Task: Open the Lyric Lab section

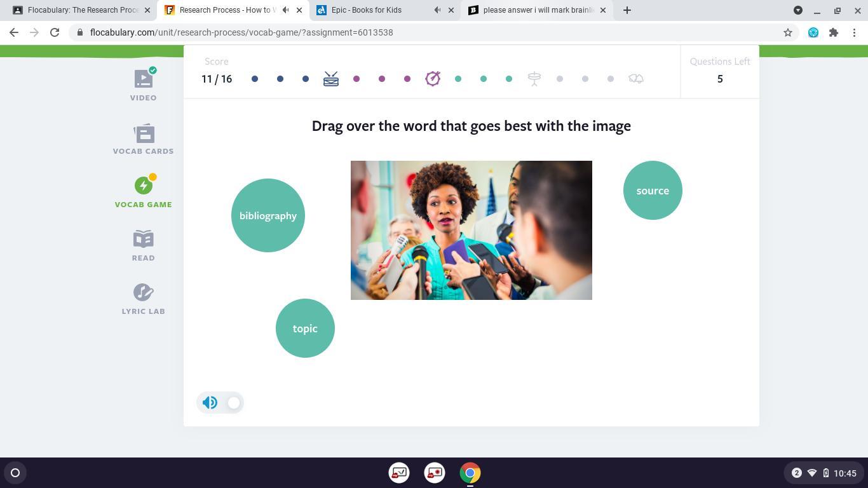Action: coord(143,299)
